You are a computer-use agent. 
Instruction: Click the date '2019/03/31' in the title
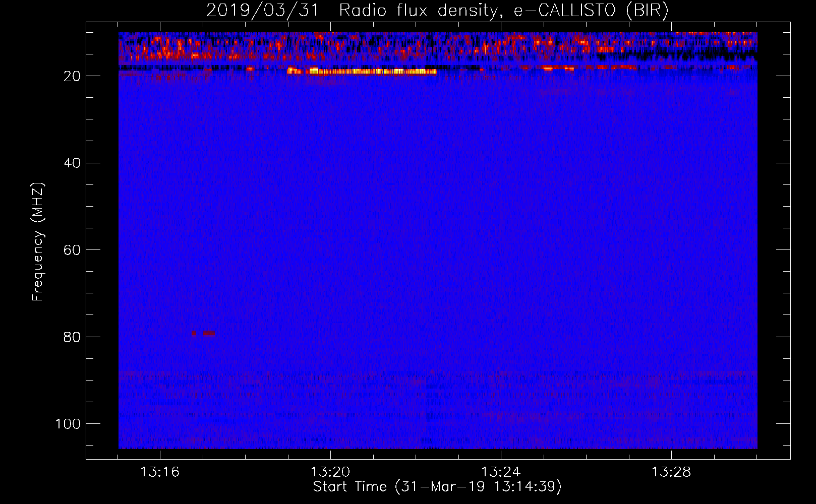point(263,11)
